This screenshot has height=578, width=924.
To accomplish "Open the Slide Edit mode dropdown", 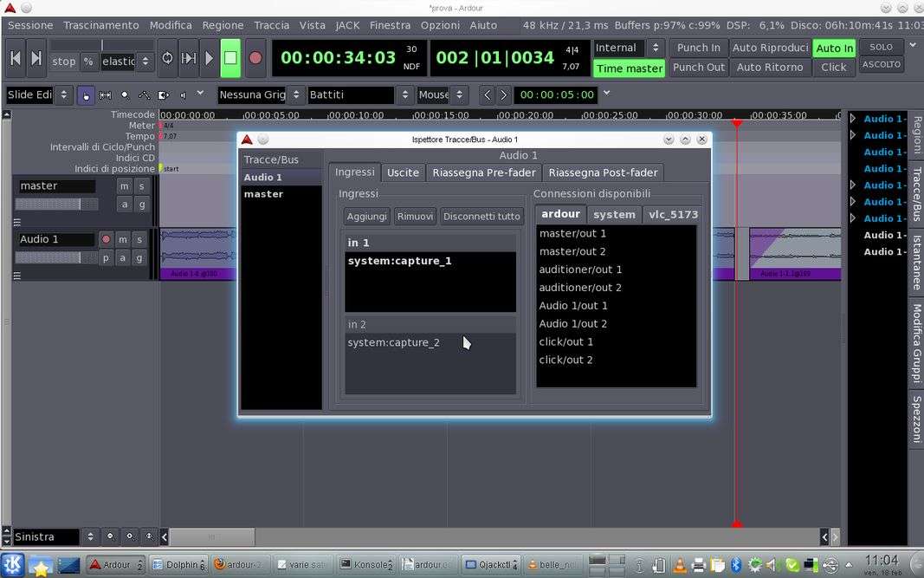I will pyautogui.click(x=37, y=94).
